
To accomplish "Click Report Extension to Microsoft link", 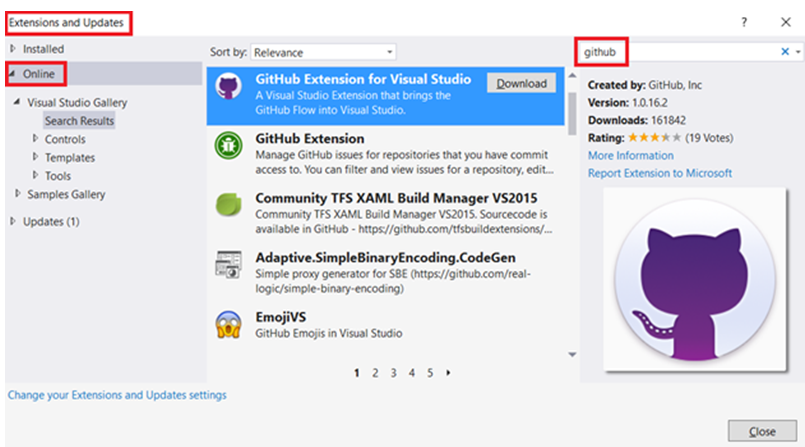I will 660,173.
